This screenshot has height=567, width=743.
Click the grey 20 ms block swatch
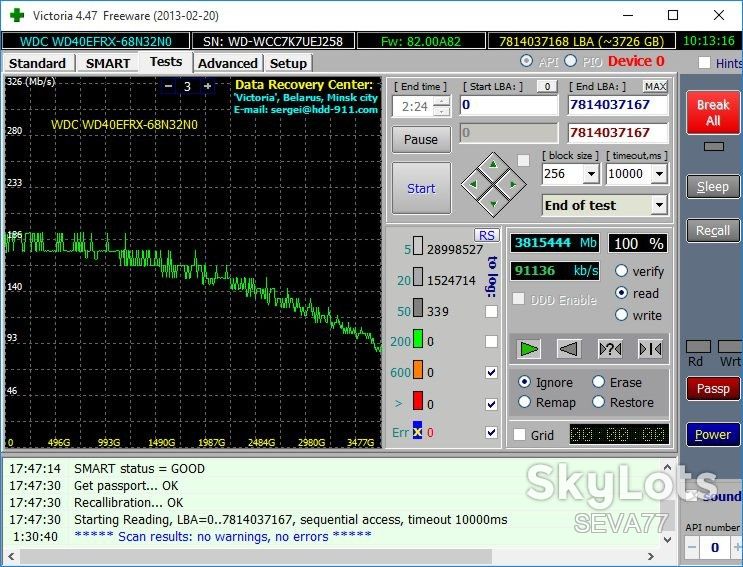point(417,277)
